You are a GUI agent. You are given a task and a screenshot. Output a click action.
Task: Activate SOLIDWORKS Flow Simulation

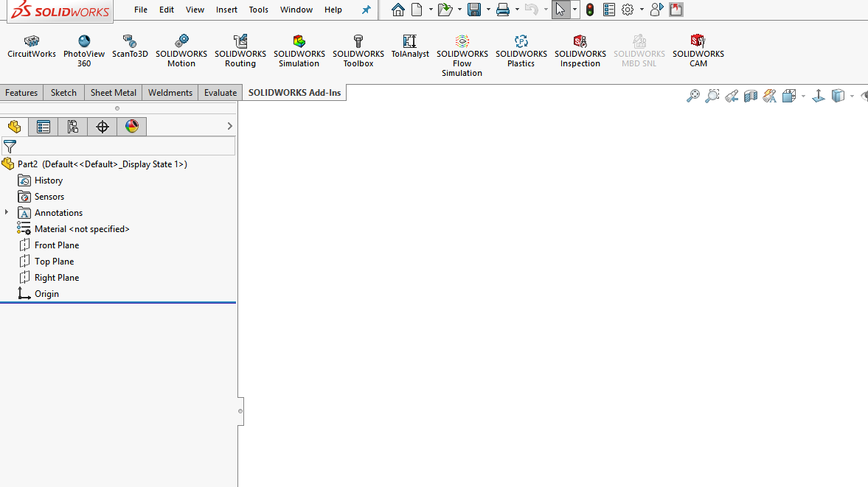462,55
